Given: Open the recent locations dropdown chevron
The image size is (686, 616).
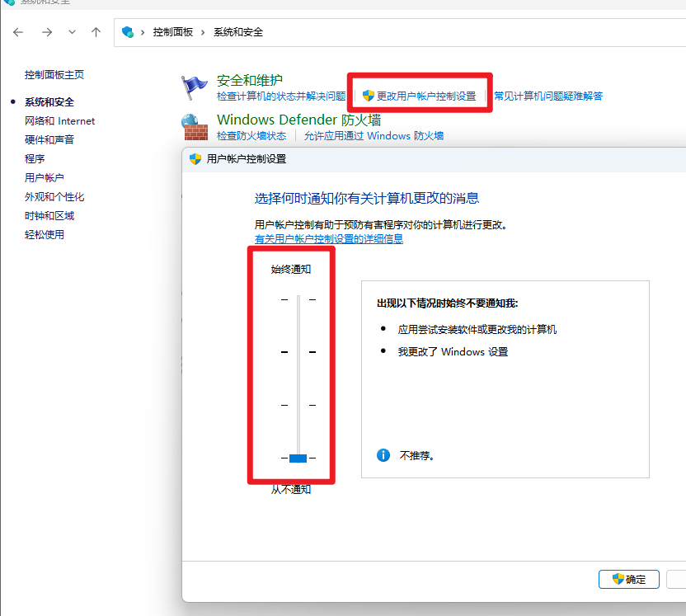Looking at the screenshot, I should click(72, 32).
